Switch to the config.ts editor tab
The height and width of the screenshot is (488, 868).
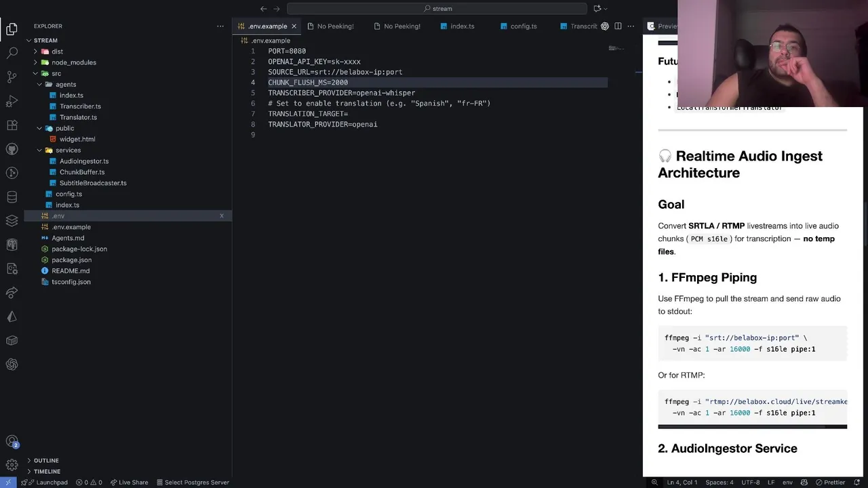coord(523,26)
